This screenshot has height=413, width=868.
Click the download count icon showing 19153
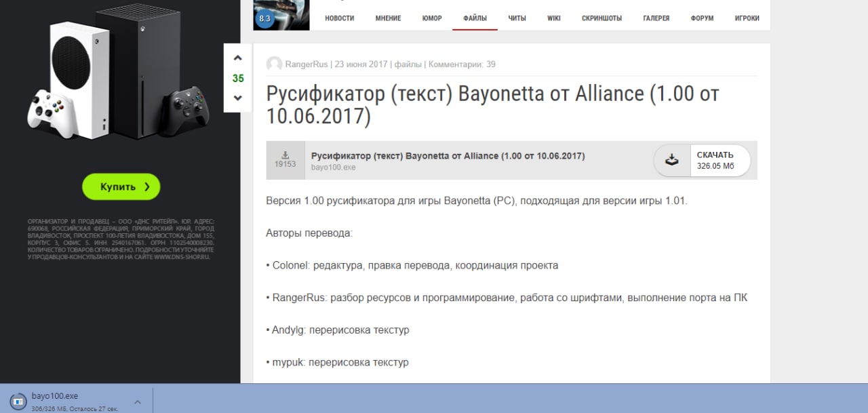coord(285,160)
